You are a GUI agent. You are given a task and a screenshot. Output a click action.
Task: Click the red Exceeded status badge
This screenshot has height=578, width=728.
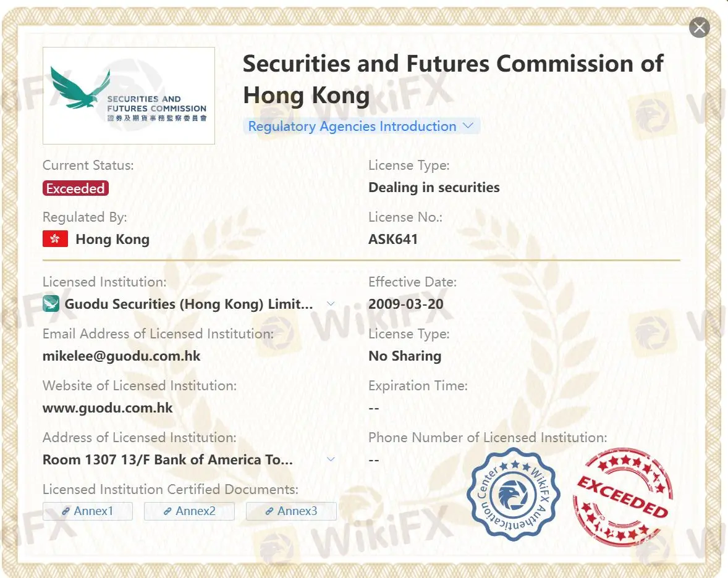click(x=75, y=188)
